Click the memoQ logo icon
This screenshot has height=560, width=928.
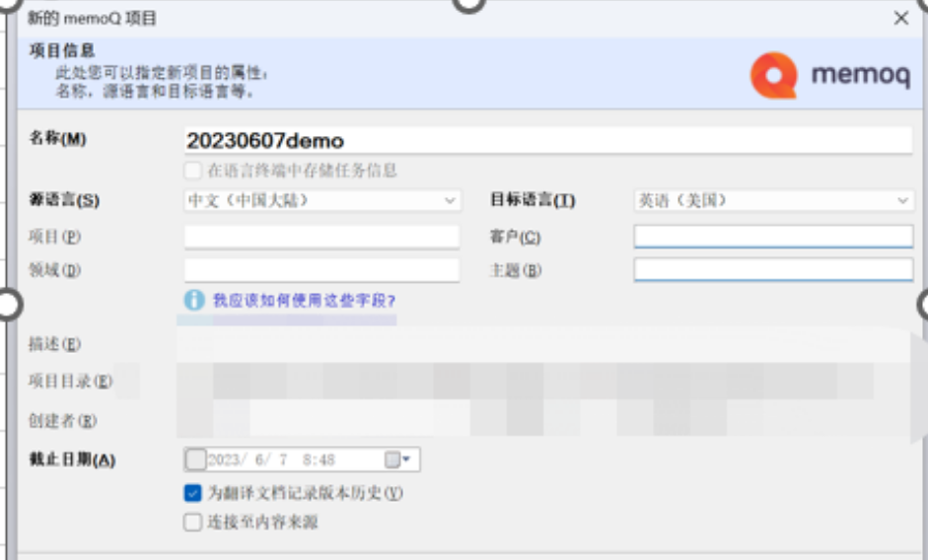tap(773, 75)
